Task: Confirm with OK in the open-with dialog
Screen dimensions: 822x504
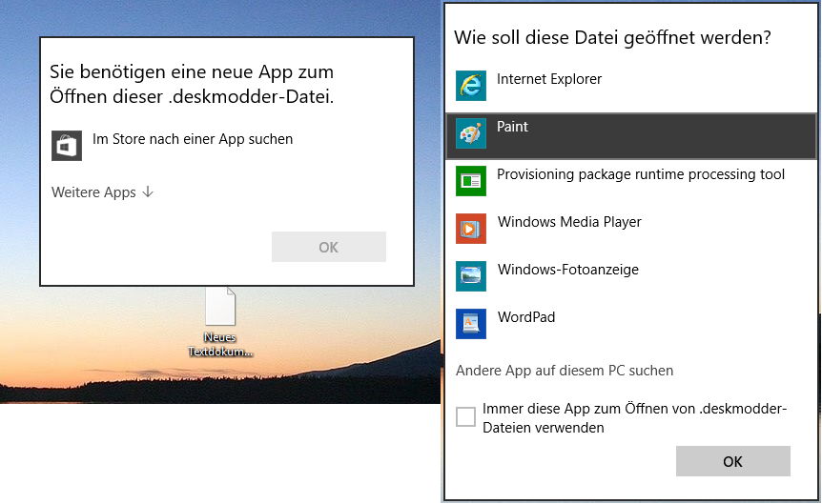Action: pos(733,461)
